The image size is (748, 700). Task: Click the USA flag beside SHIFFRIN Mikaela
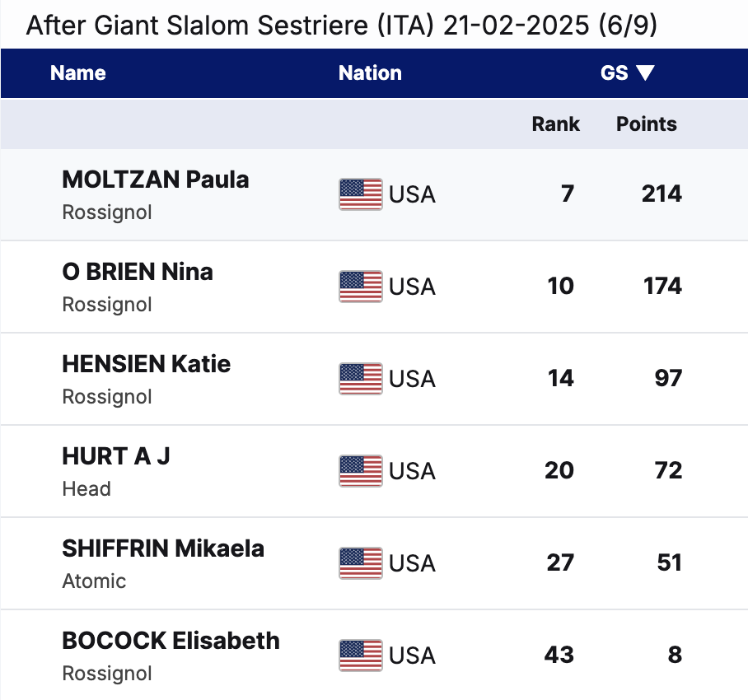(x=360, y=563)
